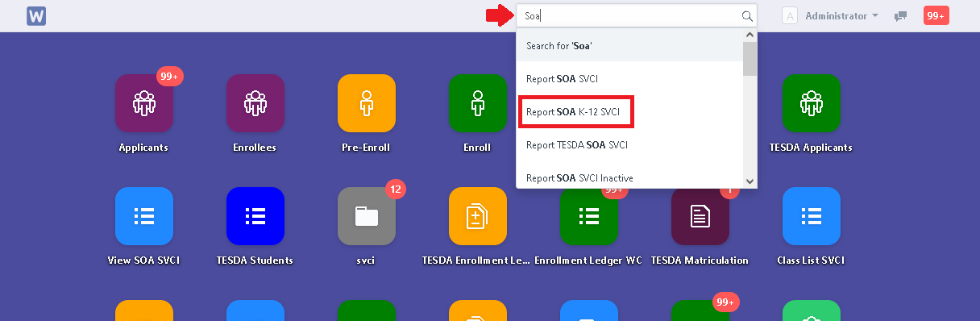This screenshot has height=321, width=980.
Task: Open the Applicants app icon
Action: click(143, 103)
